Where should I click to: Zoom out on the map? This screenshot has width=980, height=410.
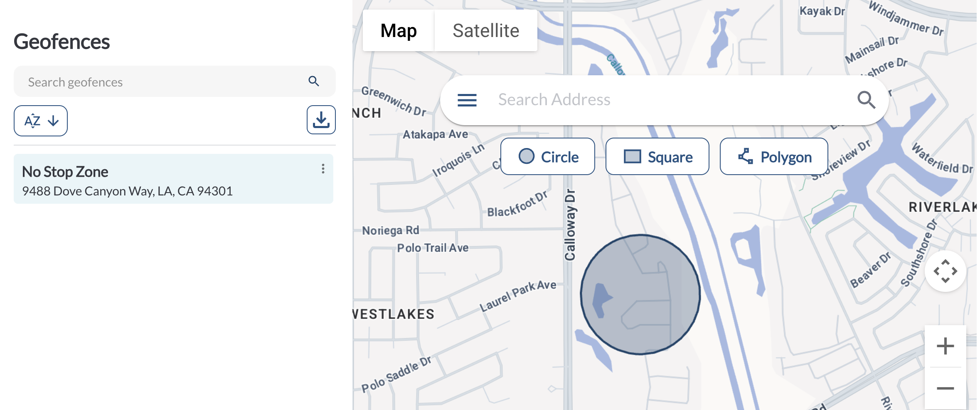(x=945, y=388)
